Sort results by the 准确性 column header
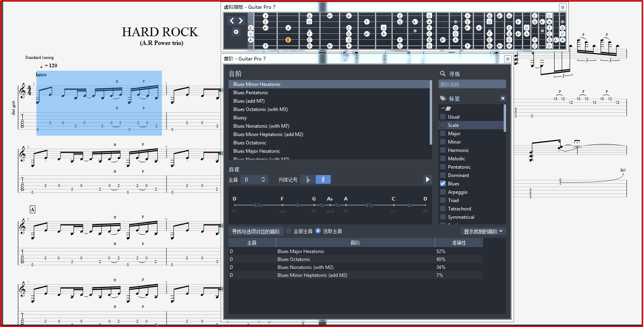 point(459,243)
